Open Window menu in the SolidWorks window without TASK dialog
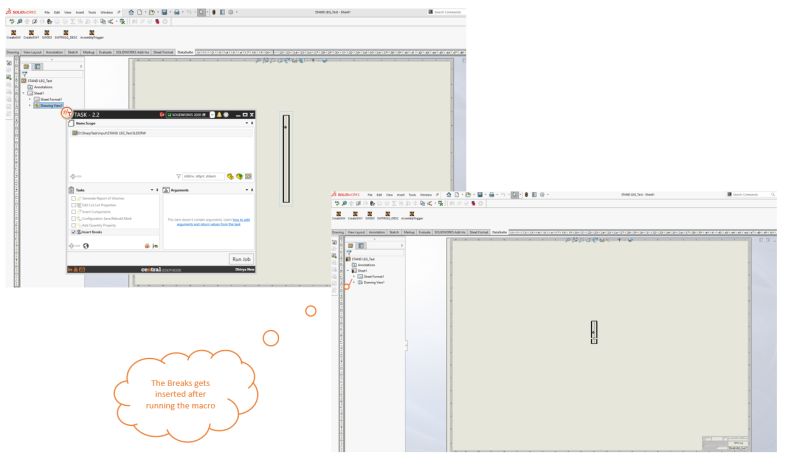 coord(426,194)
